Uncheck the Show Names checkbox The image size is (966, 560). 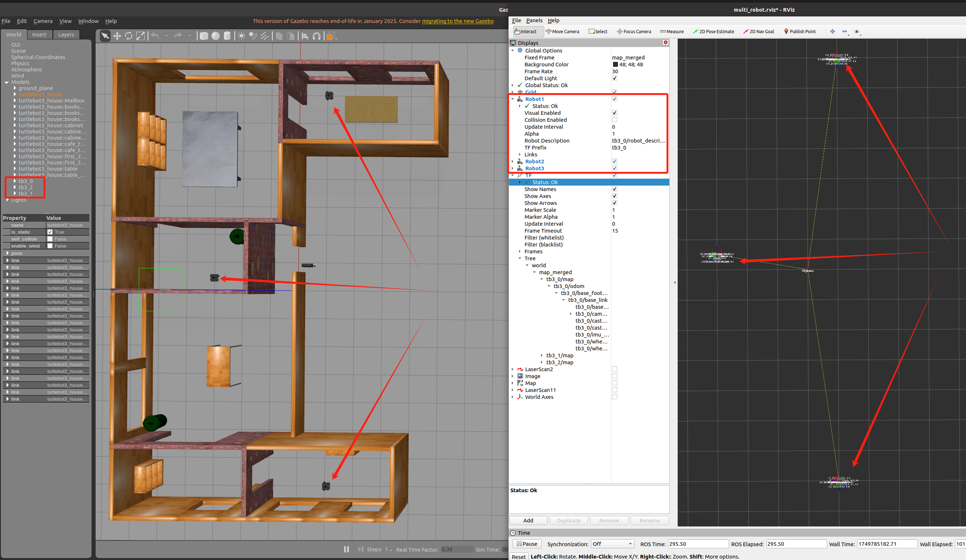click(x=615, y=189)
